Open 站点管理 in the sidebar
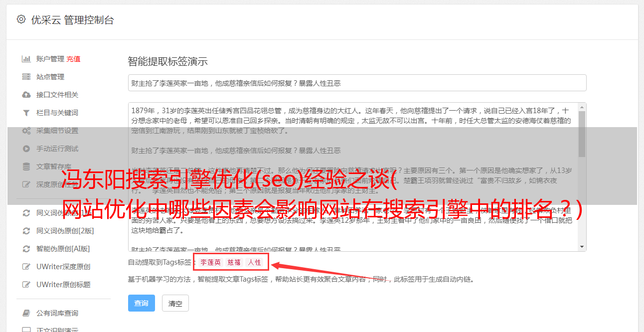Image resolution: width=644 pixels, height=332 pixels. (x=50, y=77)
